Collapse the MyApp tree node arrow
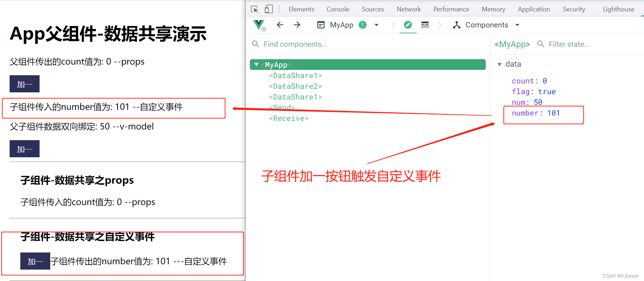 (256, 65)
